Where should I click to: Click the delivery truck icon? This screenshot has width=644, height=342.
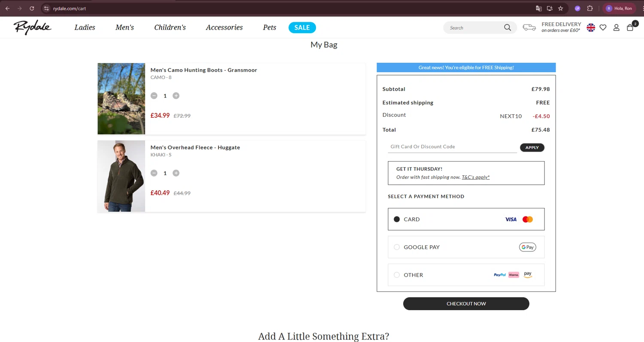pyautogui.click(x=529, y=27)
